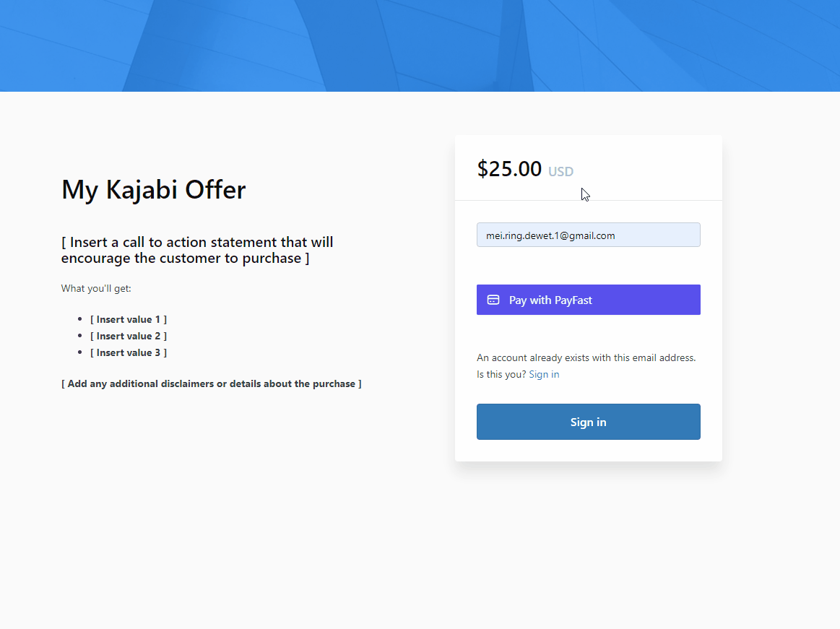Image resolution: width=840 pixels, height=629 pixels.
Task: Click the Pay with PayFast button
Action: pyautogui.click(x=588, y=300)
